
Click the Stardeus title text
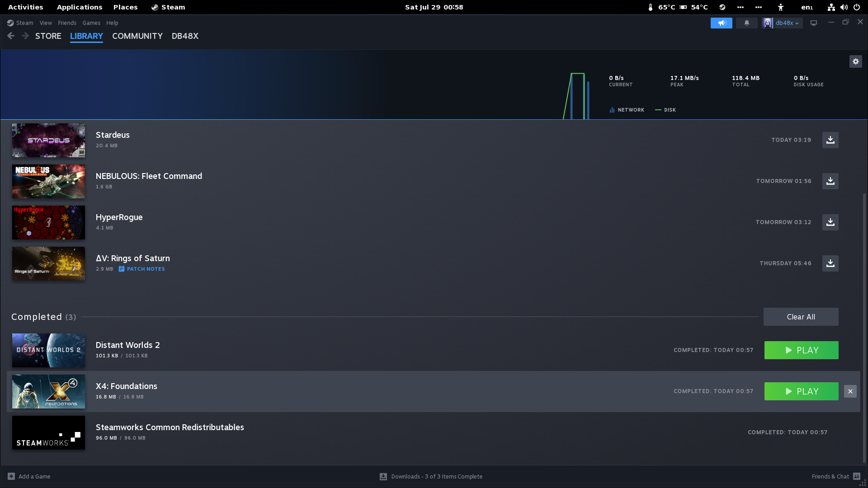[113, 135]
